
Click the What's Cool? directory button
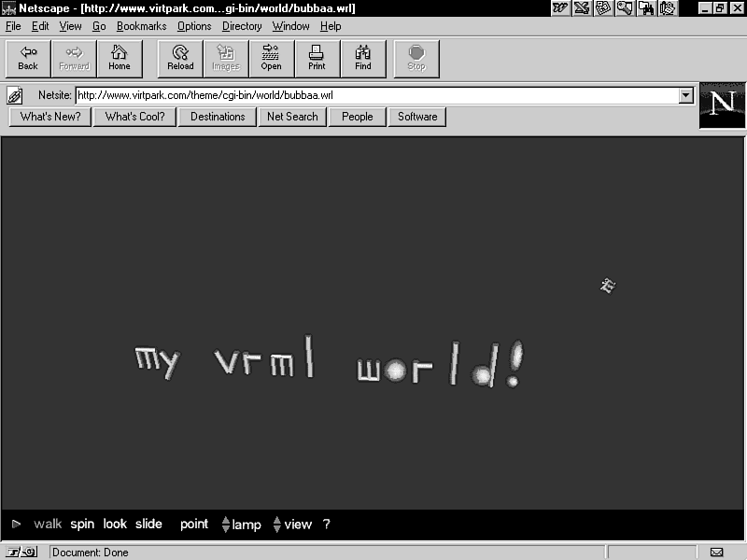(134, 117)
